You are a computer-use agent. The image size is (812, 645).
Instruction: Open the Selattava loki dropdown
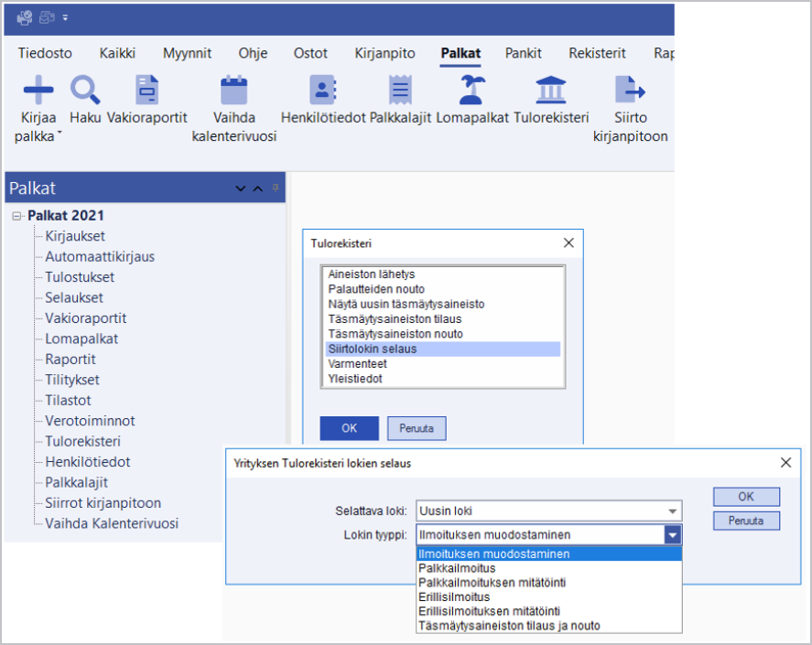tap(674, 511)
